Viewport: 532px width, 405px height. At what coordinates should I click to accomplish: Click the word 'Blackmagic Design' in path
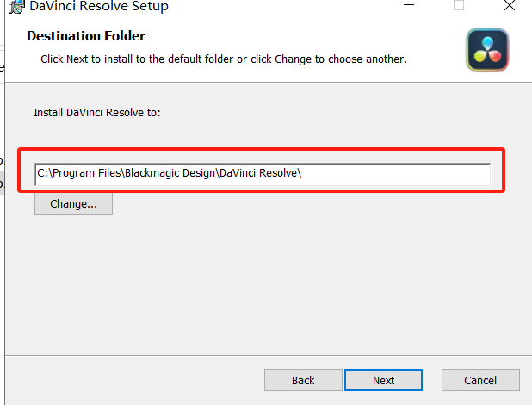(x=170, y=173)
